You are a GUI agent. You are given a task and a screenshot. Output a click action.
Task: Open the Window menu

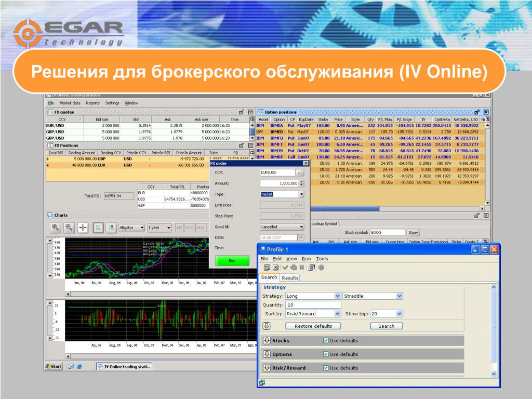tap(131, 103)
